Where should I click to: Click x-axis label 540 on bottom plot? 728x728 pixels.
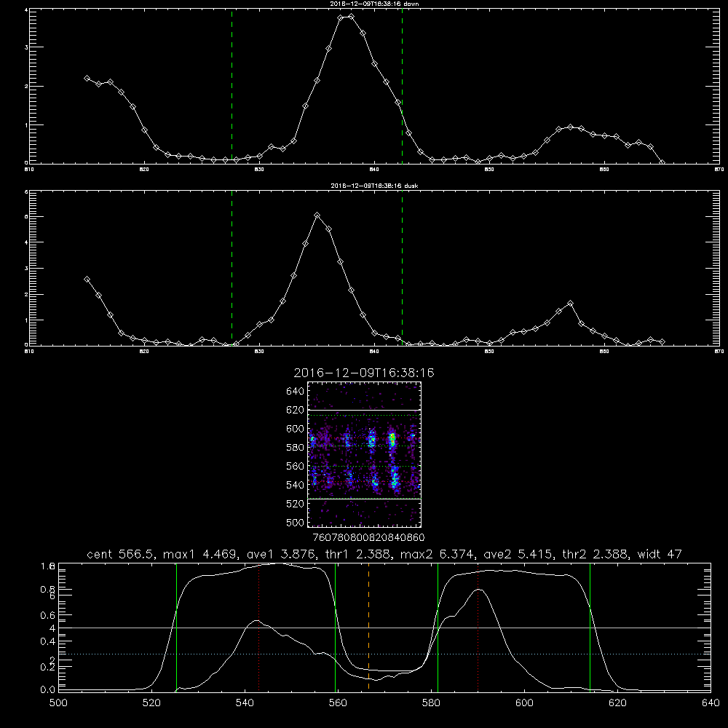pos(245,703)
